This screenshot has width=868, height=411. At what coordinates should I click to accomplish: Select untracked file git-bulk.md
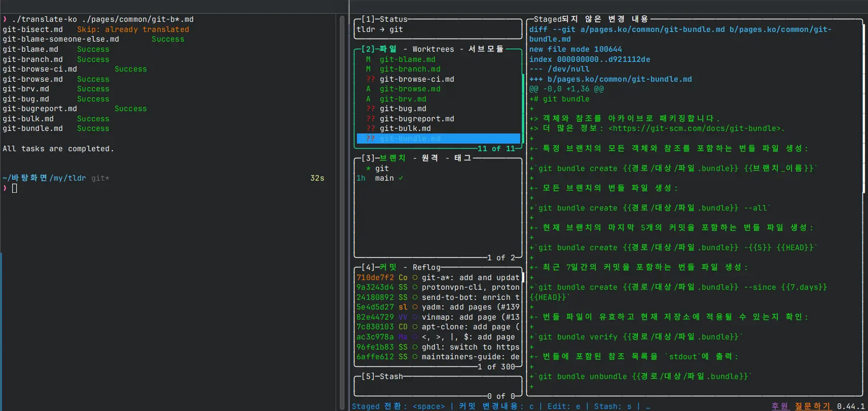click(438, 128)
